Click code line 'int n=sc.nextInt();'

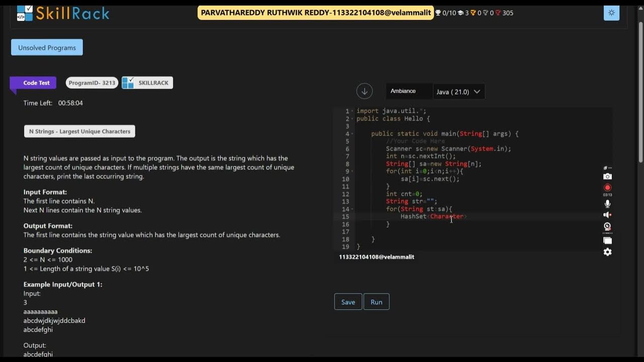[421, 156]
